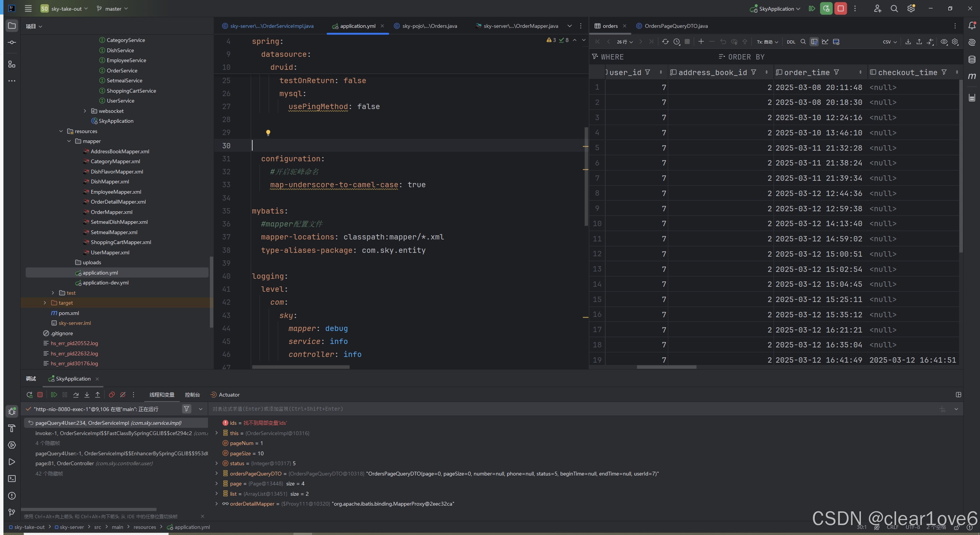Toggle the local filter button in orders toolbar
The height and width of the screenshot is (535, 980).
click(x=814, y=42)
